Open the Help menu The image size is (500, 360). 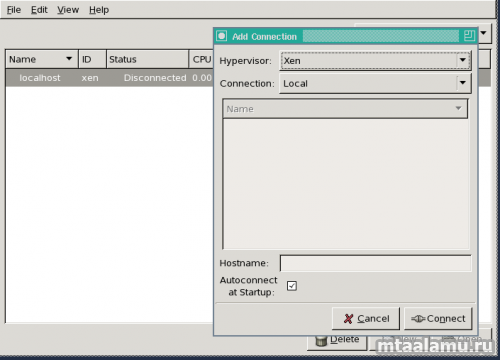[x=99, y=10]
